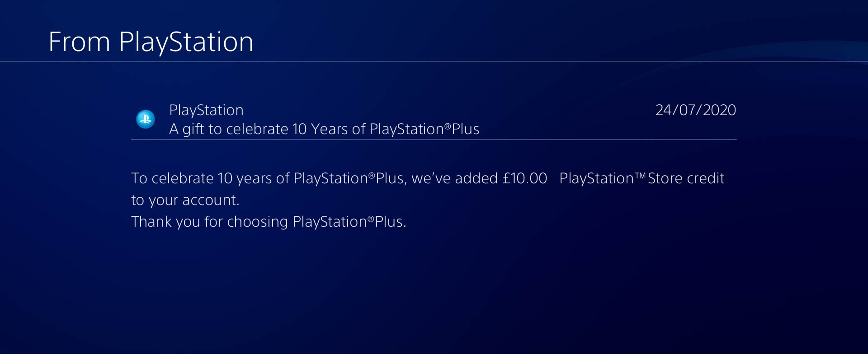Click the word "From" in the title
Image resolution: width=868 pixels, height=354 pixels.
(x=79, y=42)
